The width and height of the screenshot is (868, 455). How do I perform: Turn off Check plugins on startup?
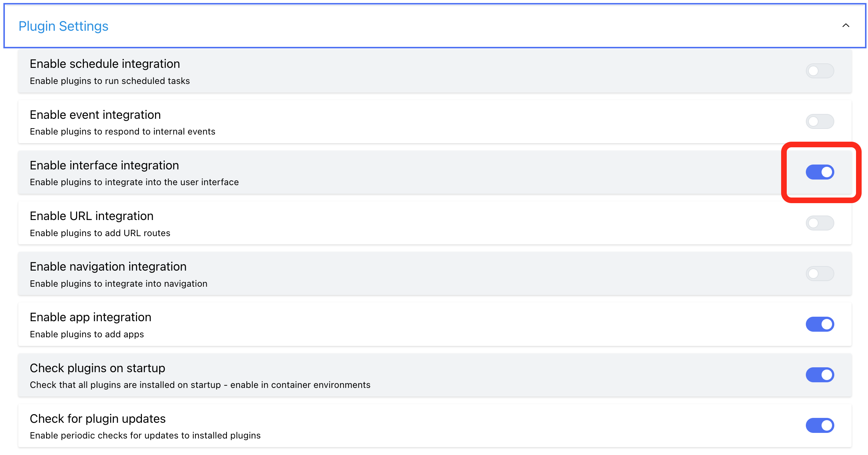[820, 374]
